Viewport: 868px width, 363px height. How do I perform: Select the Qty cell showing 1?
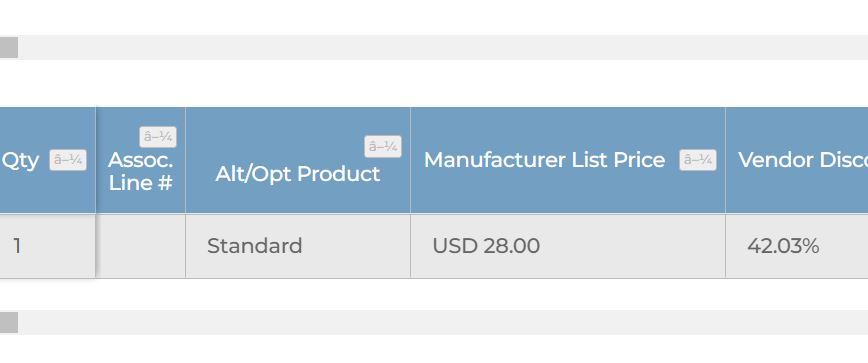[x=48, y=246]
